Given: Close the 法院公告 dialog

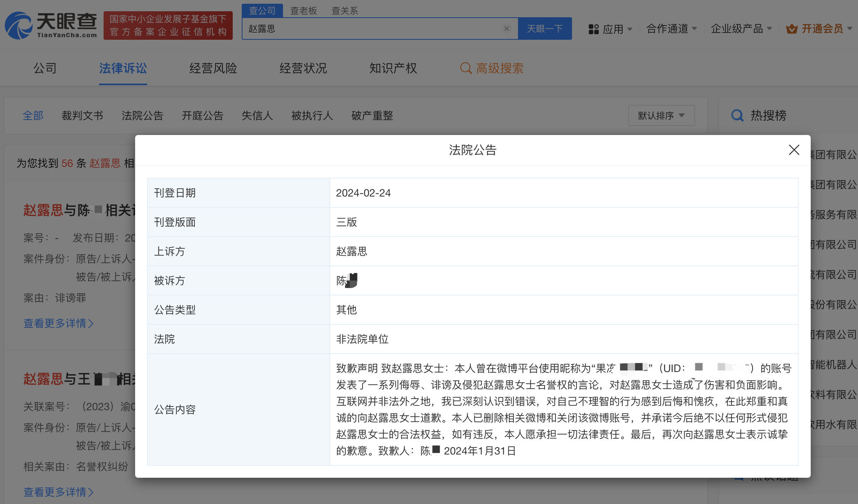Looking at the screenshot, I should click(794, 150).
